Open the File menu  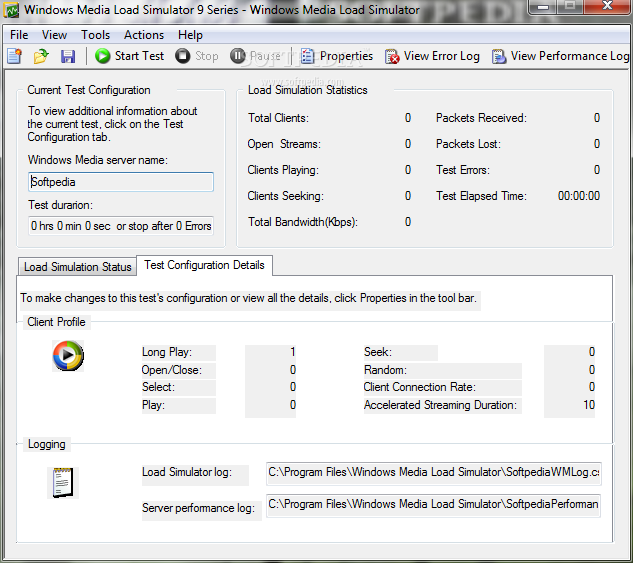(x=19, y=35)
